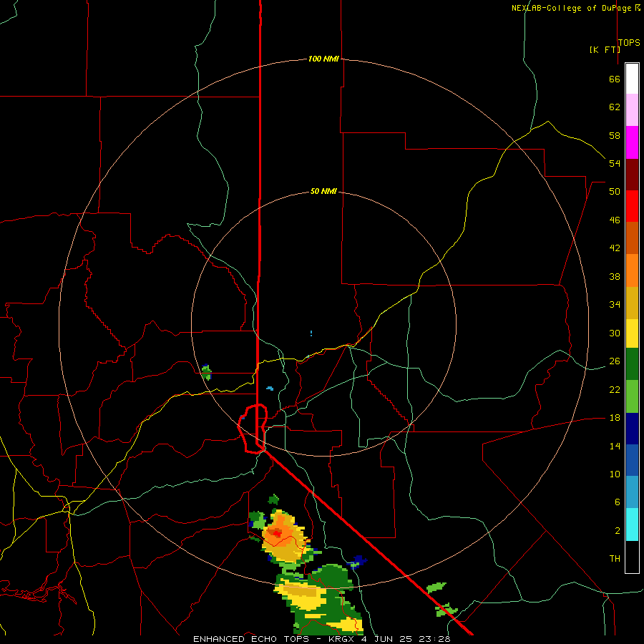Click the legend value 18
This screenshot has height=644, width=644.
click(615, 418)
